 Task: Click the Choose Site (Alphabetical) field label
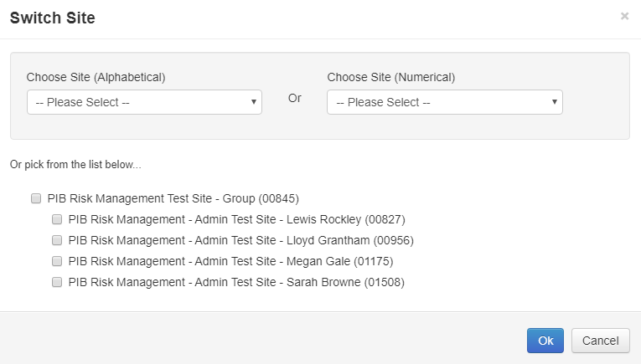(x=96, y=77)
